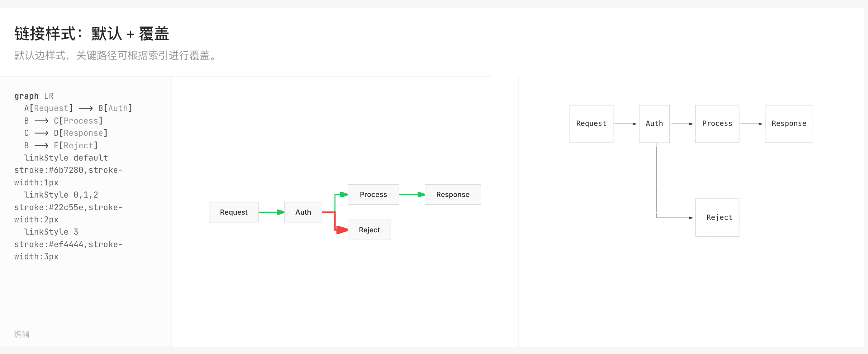This screenshot has height=354, width=868.
Task: Click green arrowhead pointing to Response
Action: [421, 194]
